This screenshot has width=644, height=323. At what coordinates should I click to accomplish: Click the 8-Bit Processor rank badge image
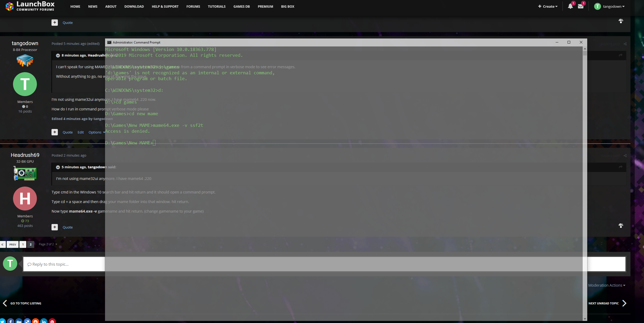click(x=25, y=60)
